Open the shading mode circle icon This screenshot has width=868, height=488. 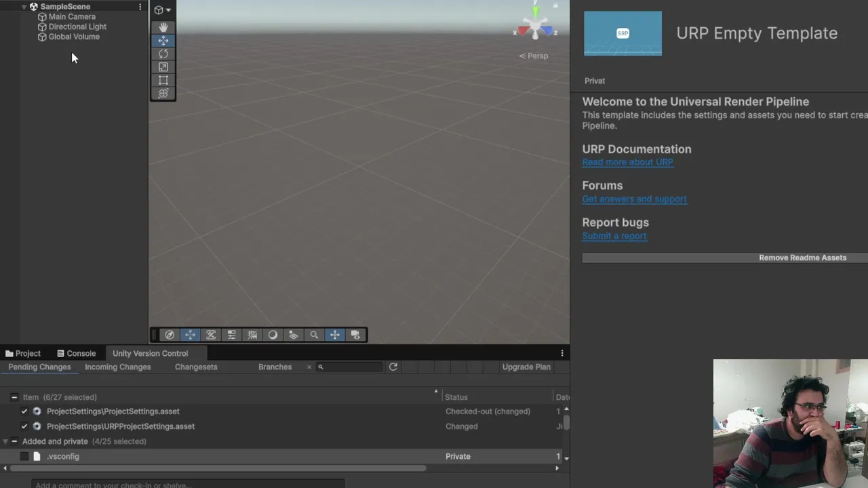click(273, 335)
